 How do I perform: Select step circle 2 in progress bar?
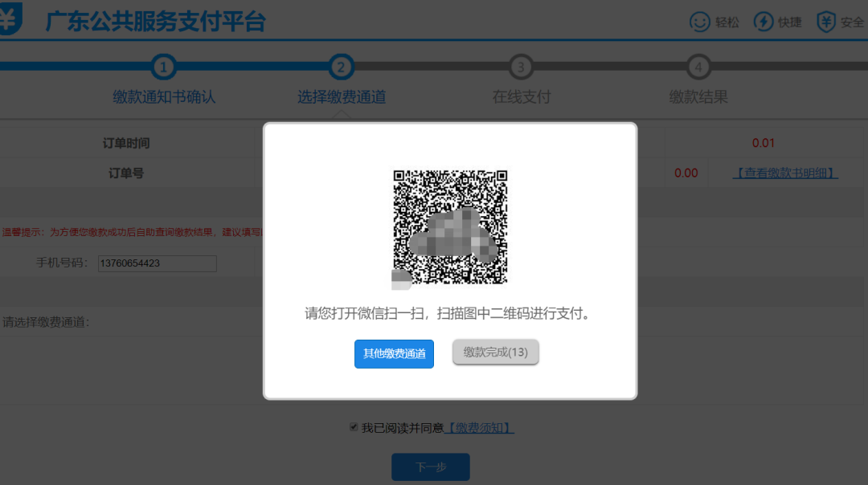[x=342, y=67]
